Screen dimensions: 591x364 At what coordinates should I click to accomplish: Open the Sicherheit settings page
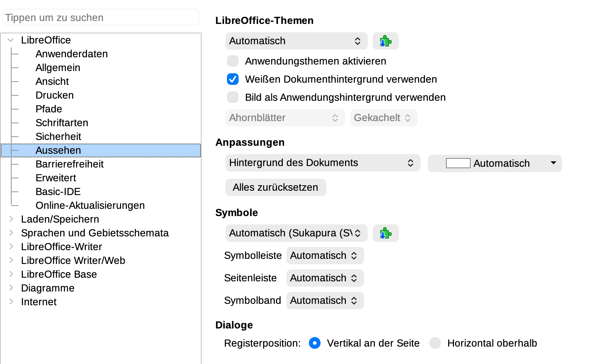tap(58, 136)
